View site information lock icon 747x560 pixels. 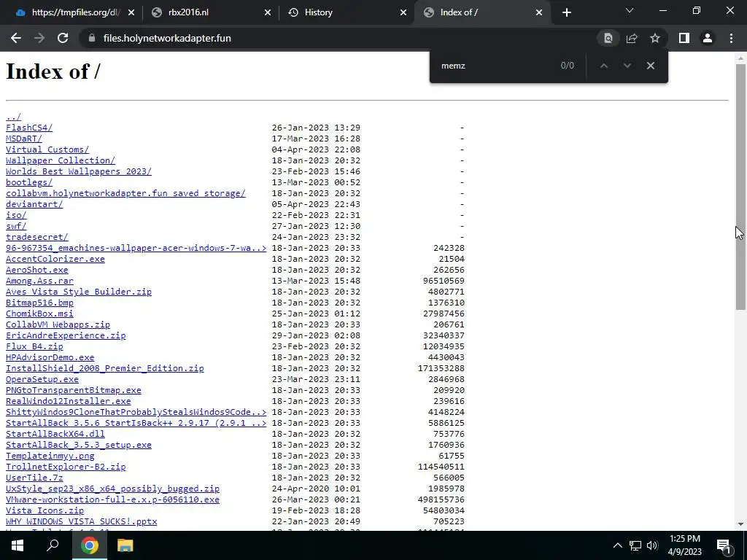92,38
